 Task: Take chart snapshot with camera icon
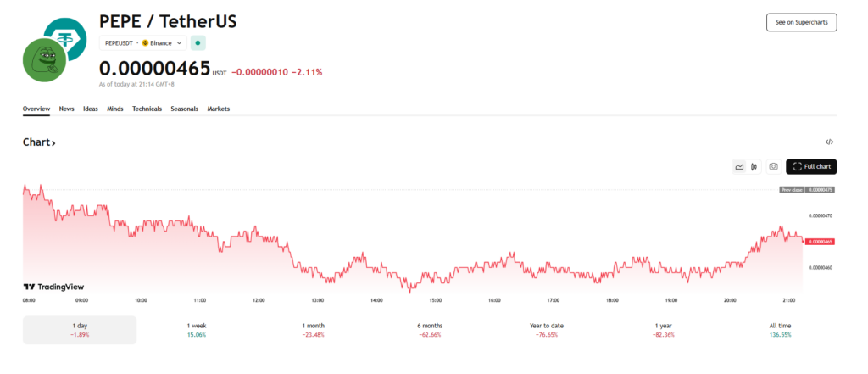[x=774, y=167]
